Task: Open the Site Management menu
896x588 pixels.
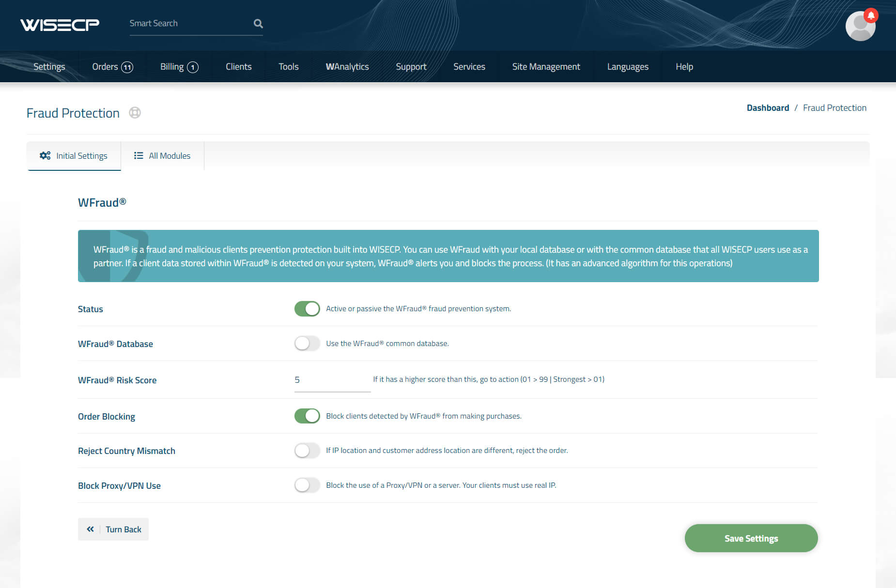Action: (546, 67)
